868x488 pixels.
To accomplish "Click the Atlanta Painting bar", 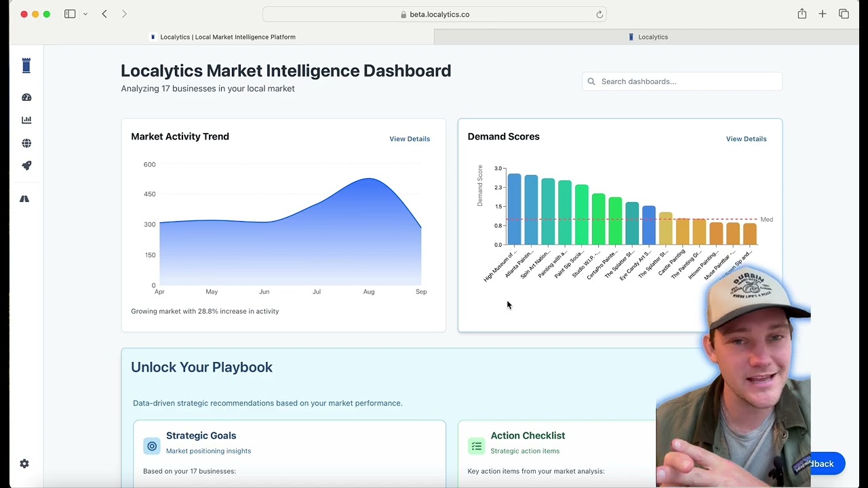I will (x=531, y=210).
